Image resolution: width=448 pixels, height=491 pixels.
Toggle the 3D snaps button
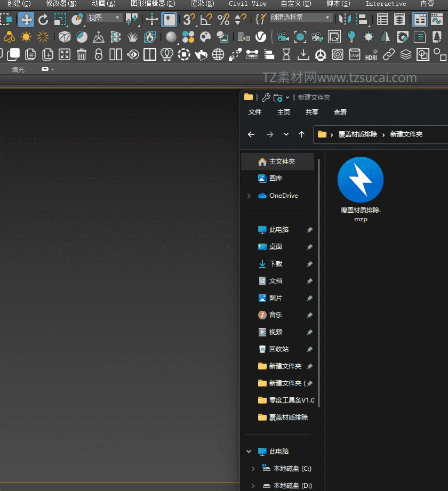(189, 20)
